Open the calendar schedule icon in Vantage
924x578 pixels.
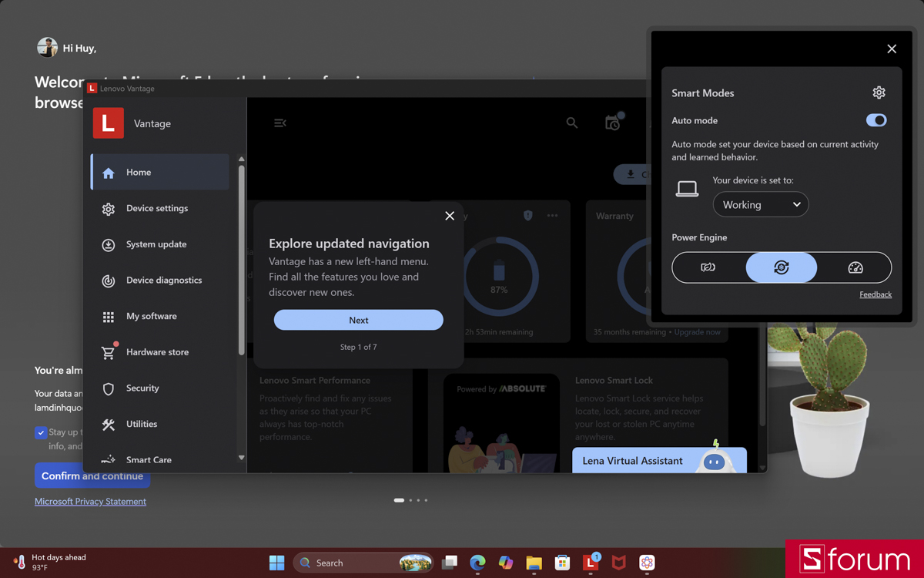click(x=613, y=123)
